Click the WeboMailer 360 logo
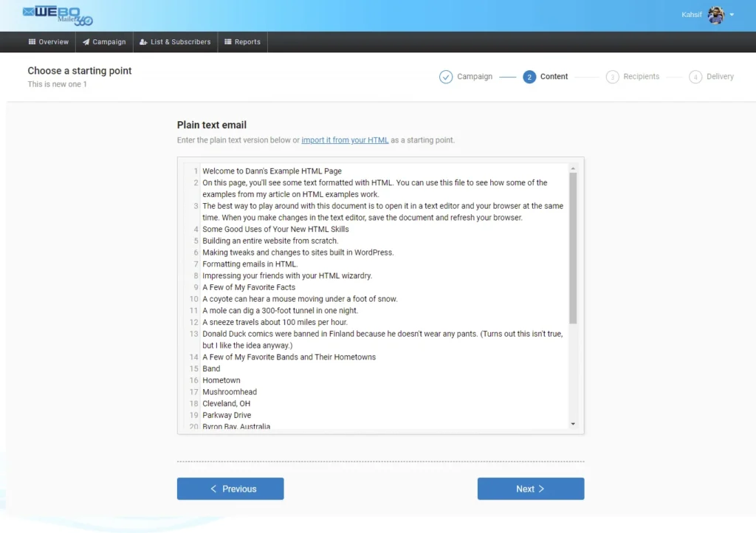This screenshot has width=756, height=533. tap(58, 15)
